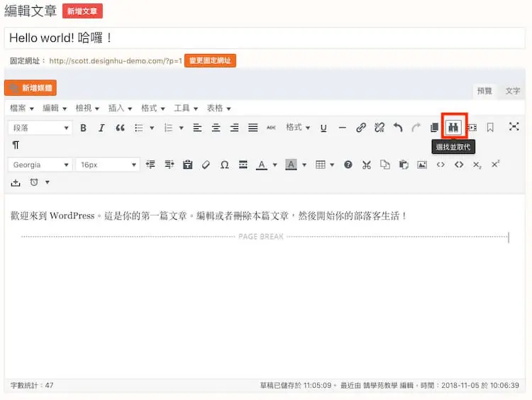Apply subscript formatting

(477, 165)
